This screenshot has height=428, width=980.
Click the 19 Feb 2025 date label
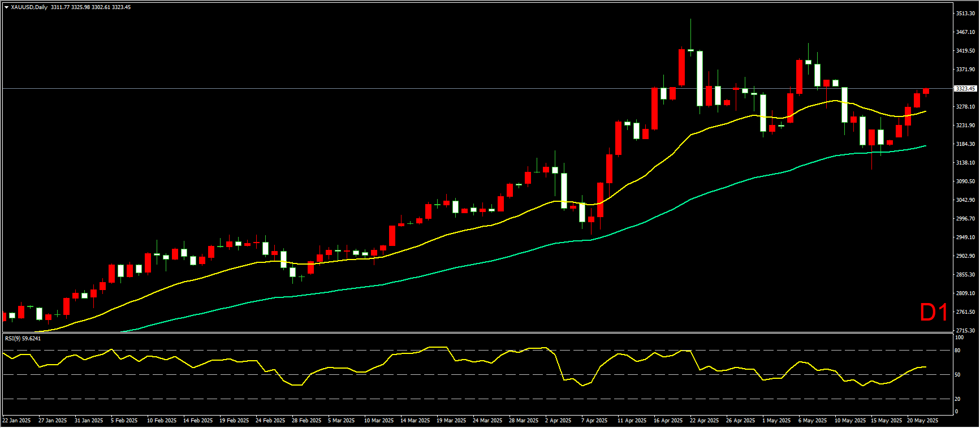[234, 421]
